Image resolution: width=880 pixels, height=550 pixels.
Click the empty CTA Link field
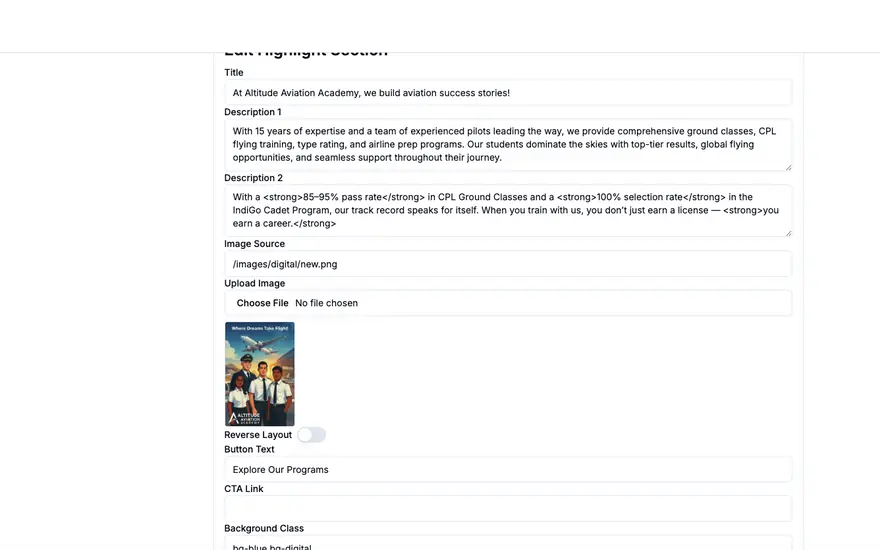508,509
